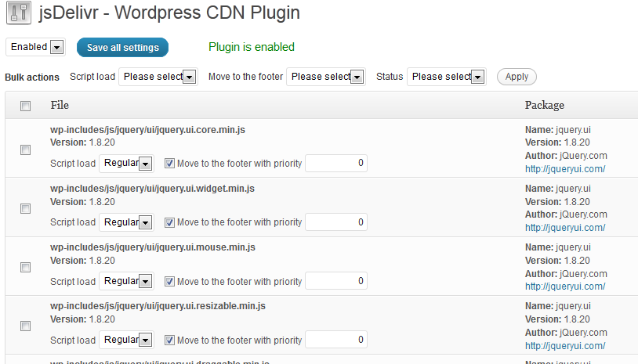Open Script load dropdown for jquery.ui.mouse.min.js
Screen dimensions: 638x364
tap(126, 281)
